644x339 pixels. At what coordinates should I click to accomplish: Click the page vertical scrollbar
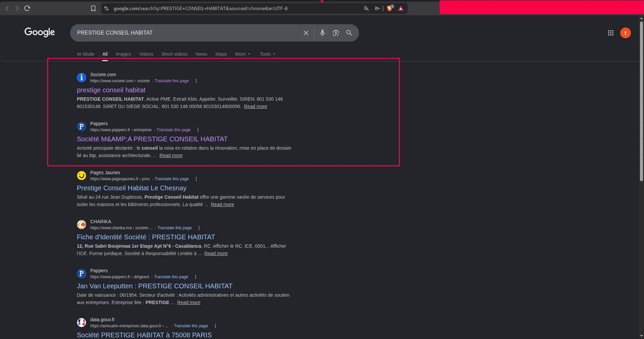tap(641, 101)
